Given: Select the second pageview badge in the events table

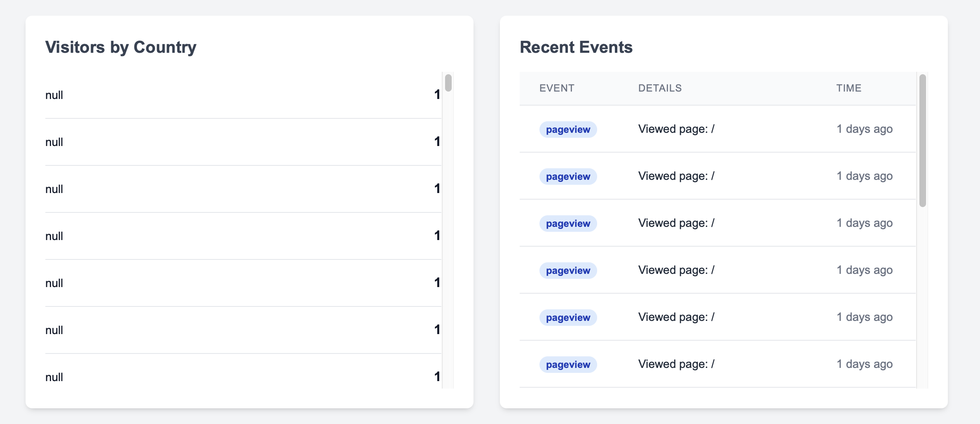Looking at the screenshot, I should point(568,177).
